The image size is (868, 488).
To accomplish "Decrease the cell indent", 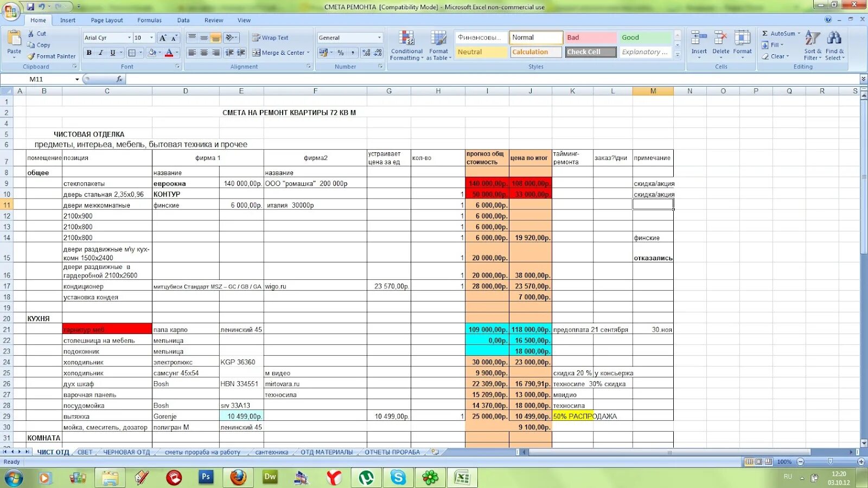I will click(229, 53).
